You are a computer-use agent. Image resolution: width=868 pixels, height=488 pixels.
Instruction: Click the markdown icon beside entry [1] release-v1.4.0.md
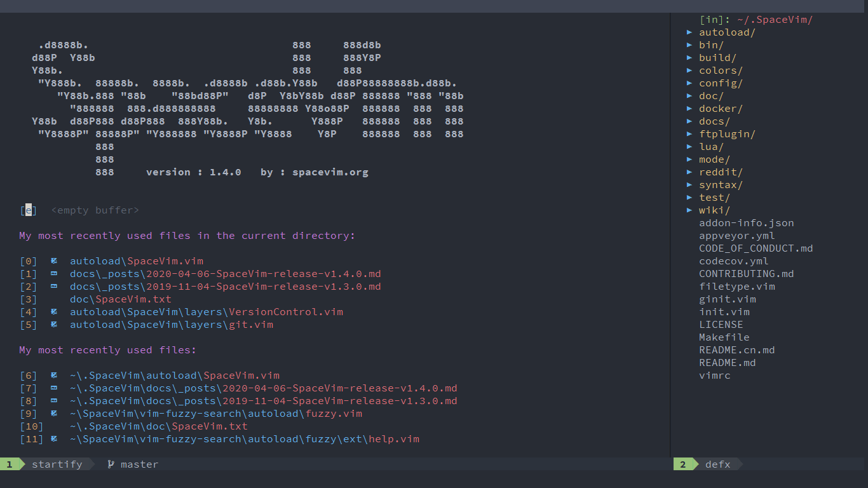tap(54, 273)
